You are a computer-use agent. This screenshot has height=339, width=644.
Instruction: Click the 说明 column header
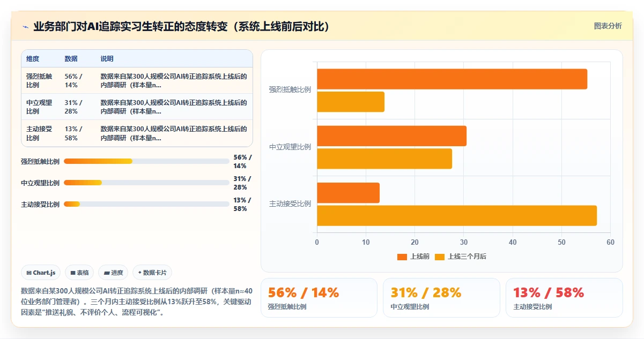coord(107,59)
